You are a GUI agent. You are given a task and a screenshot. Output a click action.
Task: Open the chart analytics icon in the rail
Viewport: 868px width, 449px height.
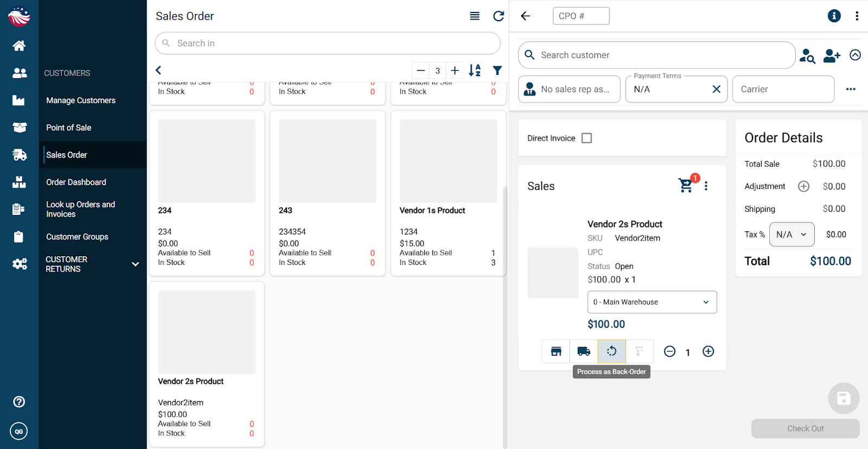[x=19, y=100]
